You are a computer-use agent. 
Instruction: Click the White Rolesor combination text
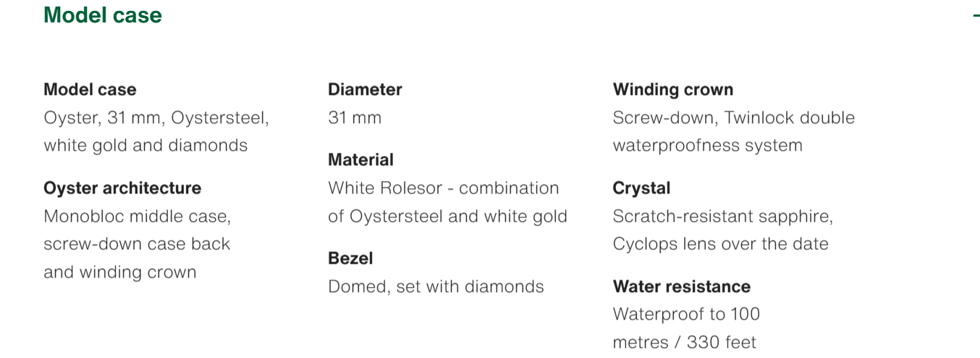click(444, 188)
